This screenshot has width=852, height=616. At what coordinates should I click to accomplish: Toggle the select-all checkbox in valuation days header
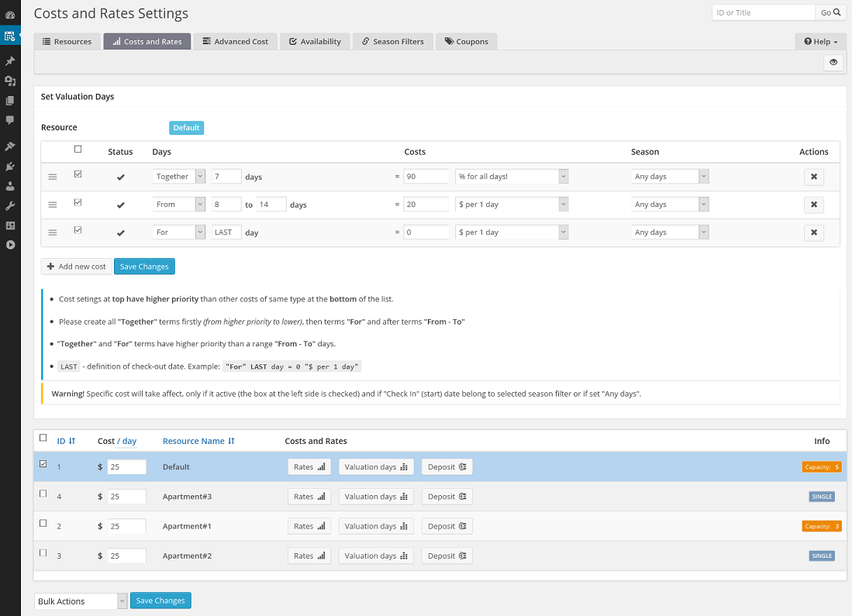78,149
